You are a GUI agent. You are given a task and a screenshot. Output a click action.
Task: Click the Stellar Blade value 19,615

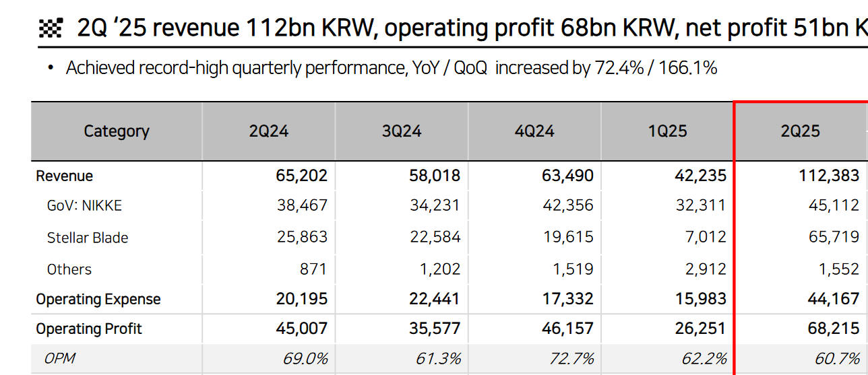(569, 238)
